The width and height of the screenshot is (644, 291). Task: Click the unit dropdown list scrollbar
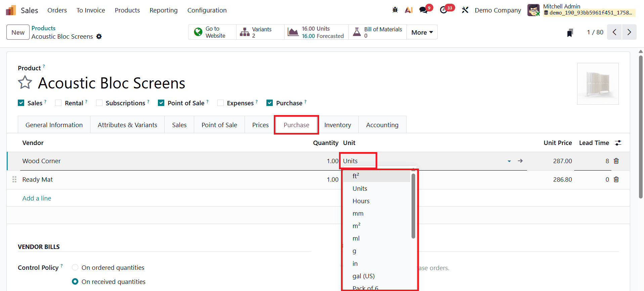click(x=413, y=206)
